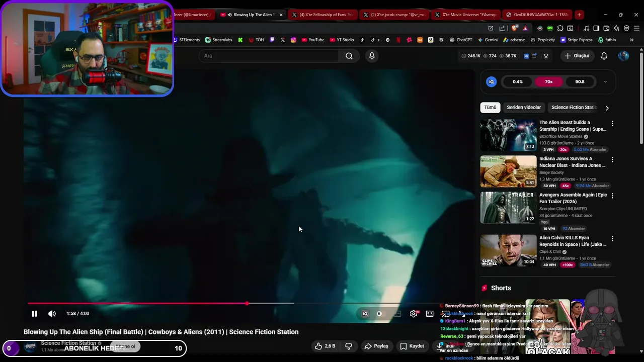644x362 pixels.
Task: Click the red progress scrubber handle
Action: point(247,303)
